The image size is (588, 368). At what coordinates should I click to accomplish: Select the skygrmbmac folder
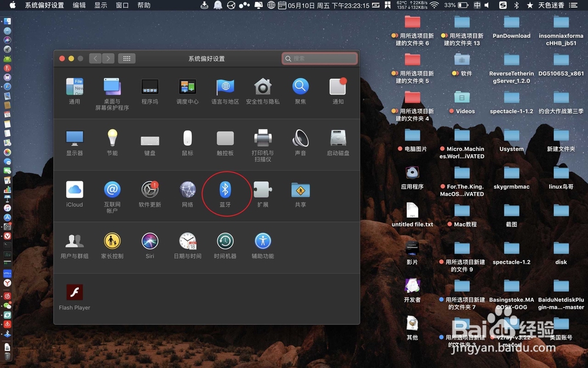[x=512, y=173]
